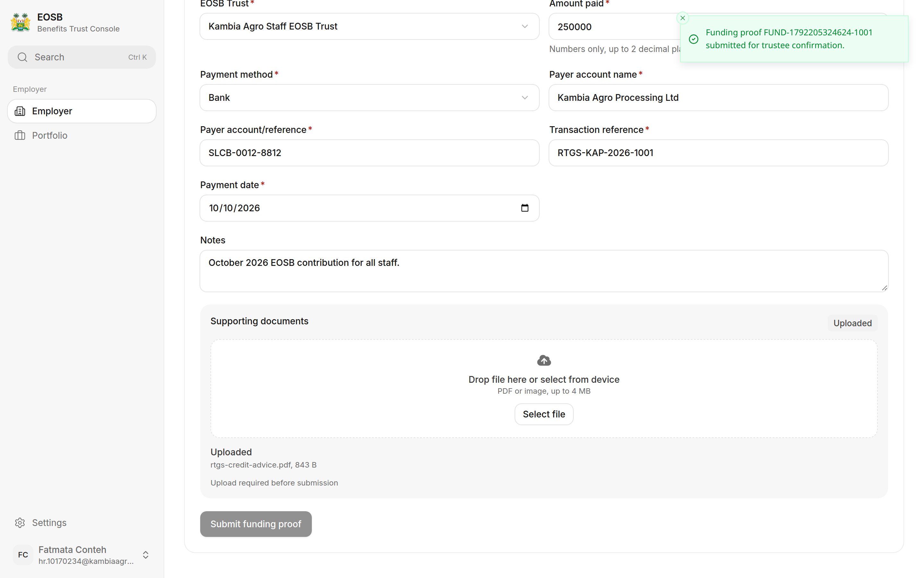Focus the Search box
This screenshot has height=578, width=924.
[x=82, y=57]
